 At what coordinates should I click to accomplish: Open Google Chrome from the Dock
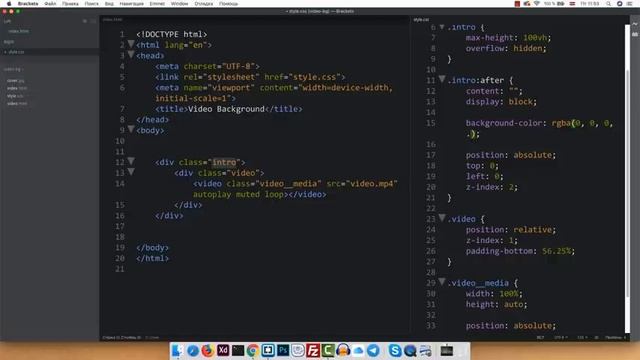pyautogui.click(x=253, y=350)
